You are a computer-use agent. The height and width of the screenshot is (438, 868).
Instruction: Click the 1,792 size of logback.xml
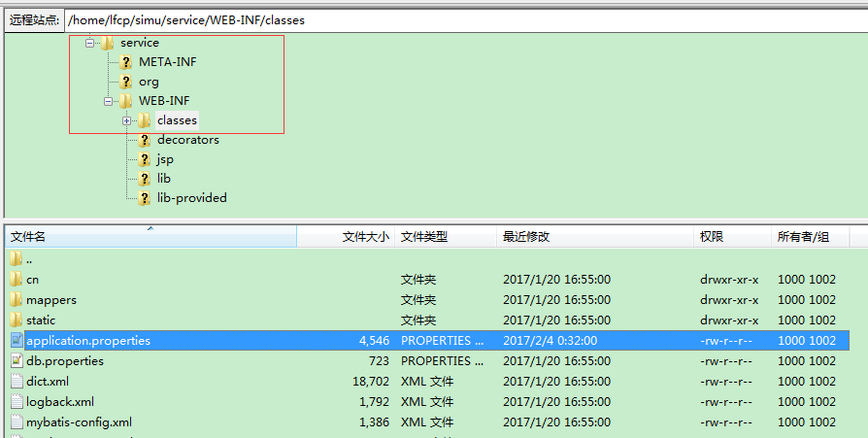(x=374, y=401)
